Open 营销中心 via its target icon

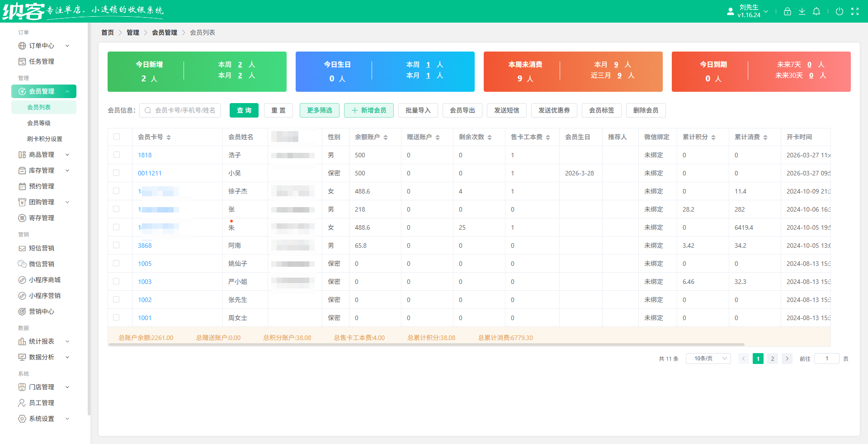(22, 312)
